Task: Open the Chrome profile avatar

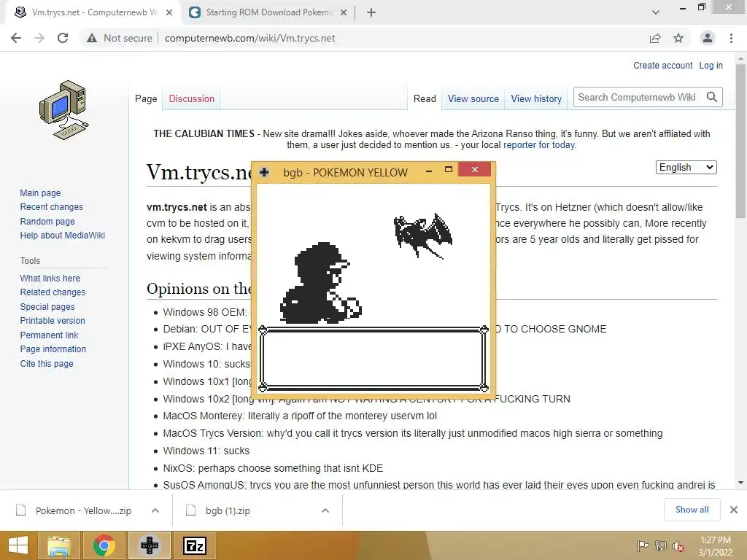Action: tap(708, 38)
